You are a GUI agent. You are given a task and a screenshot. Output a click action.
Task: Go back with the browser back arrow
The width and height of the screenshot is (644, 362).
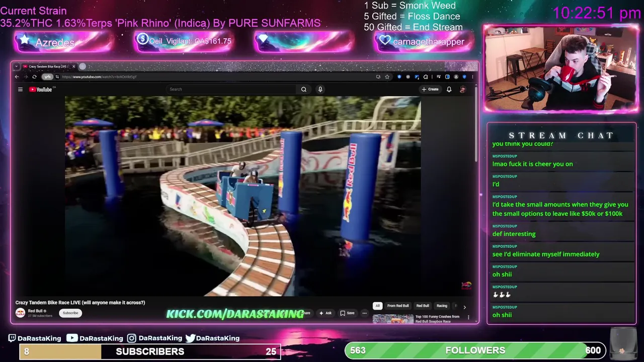17,77
